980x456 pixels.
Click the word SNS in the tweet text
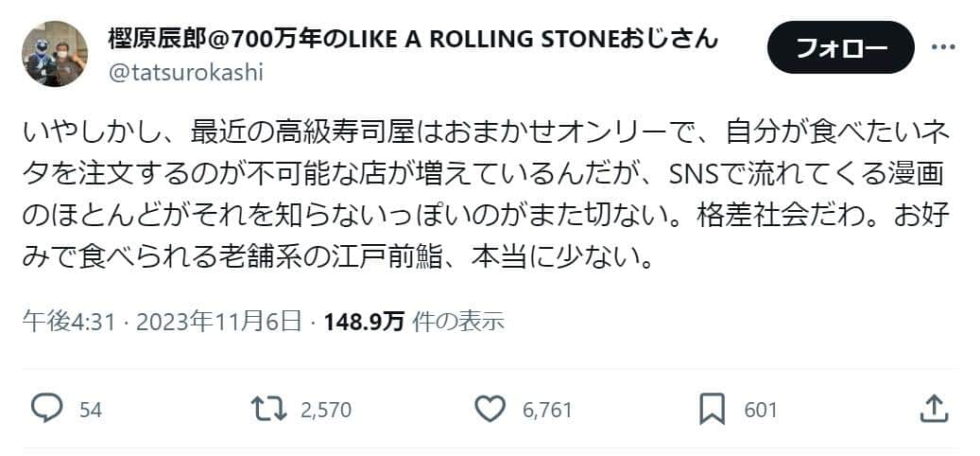[698, 174]
